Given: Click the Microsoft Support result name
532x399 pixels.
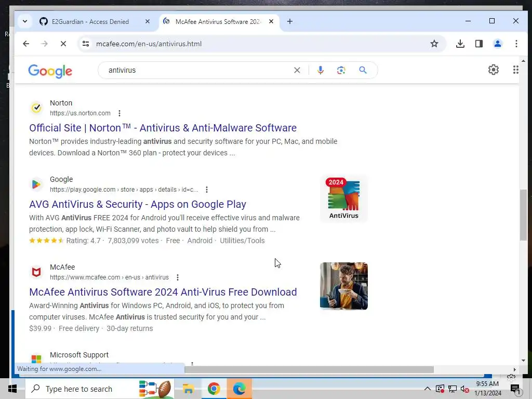Looking at the screenshot, I should coord(79,355).
